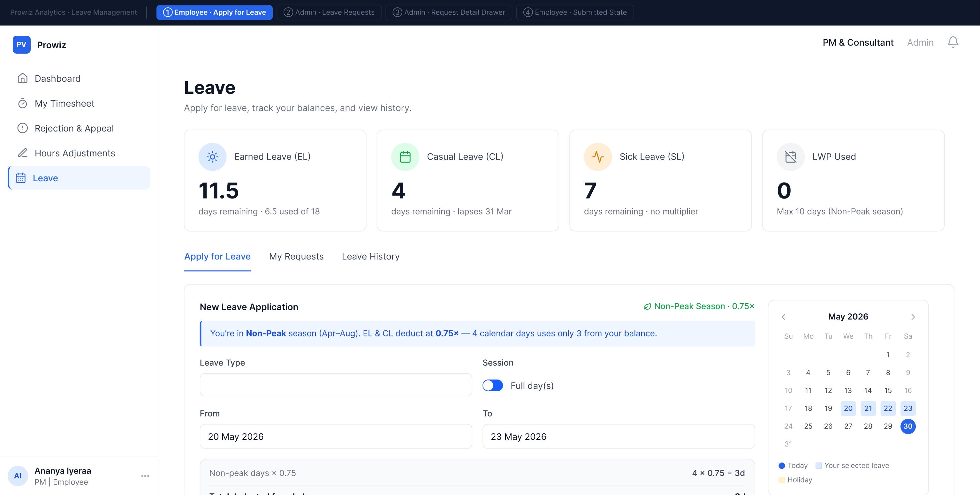
Task: Click the Non-Peak season info banner
Action: pos(477,334)
